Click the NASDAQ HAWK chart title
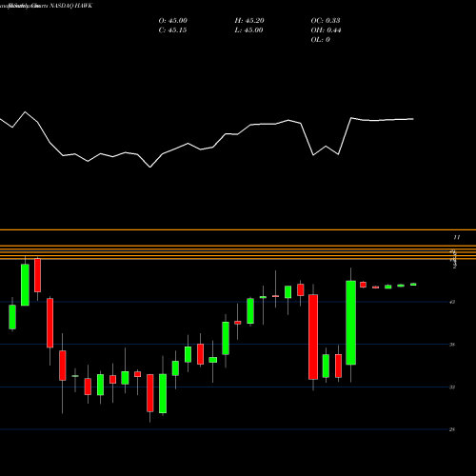Screen dimensions: 476x476 click(x=70, y=6)
